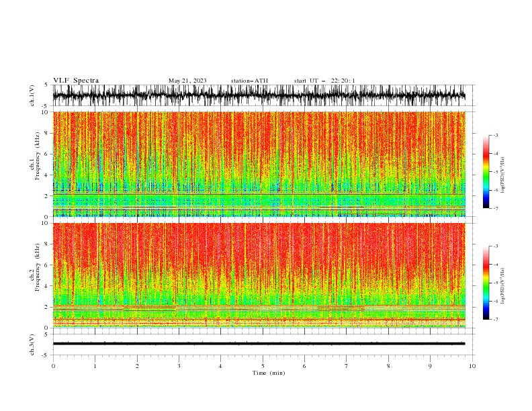Click the ch.1 spectrogram "4" kHz tick label
Screen dimensions: 532x411
(x=48, y=175)
